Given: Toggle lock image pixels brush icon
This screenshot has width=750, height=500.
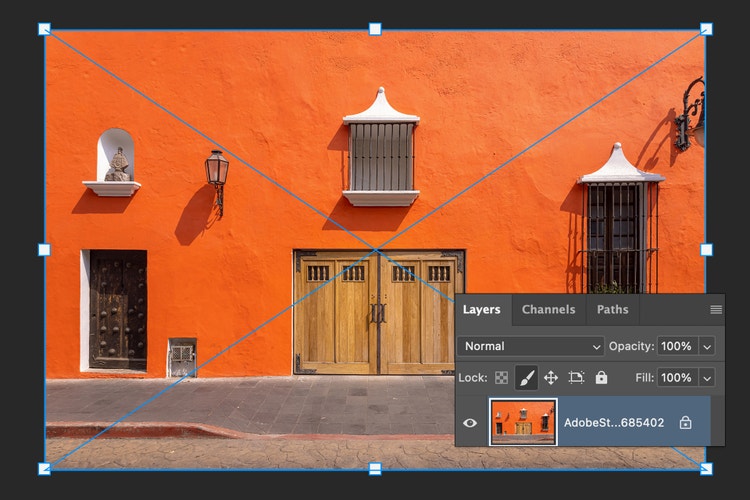Looking at the screenshot, I should point(526,378).
